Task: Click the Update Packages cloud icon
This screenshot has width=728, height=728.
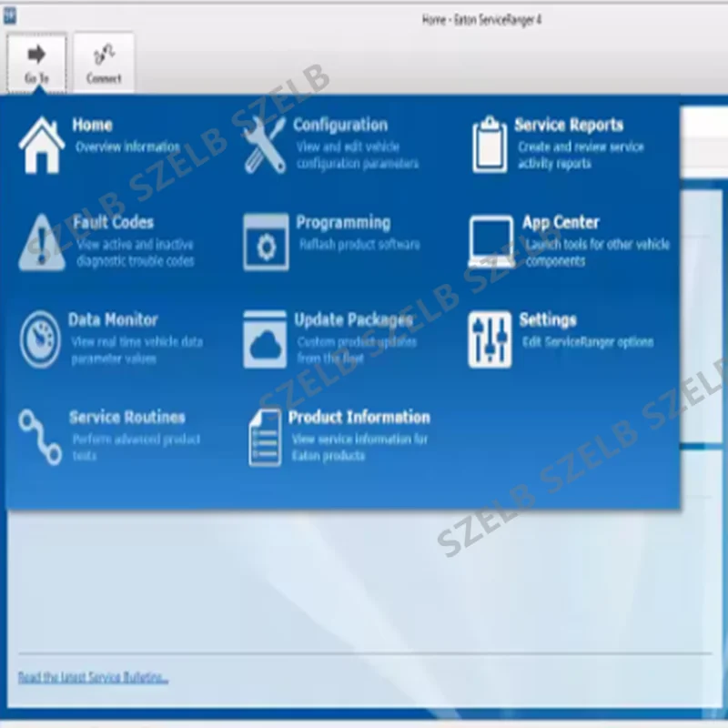Action: 265,339
